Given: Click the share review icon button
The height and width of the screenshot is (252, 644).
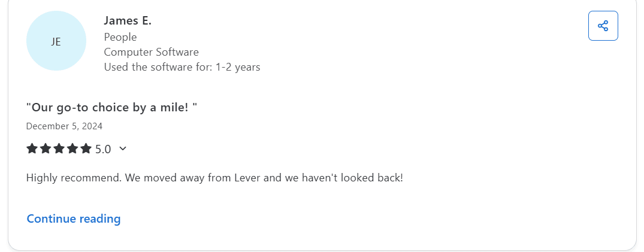Looking at the screenshot, I should point(603,26).
